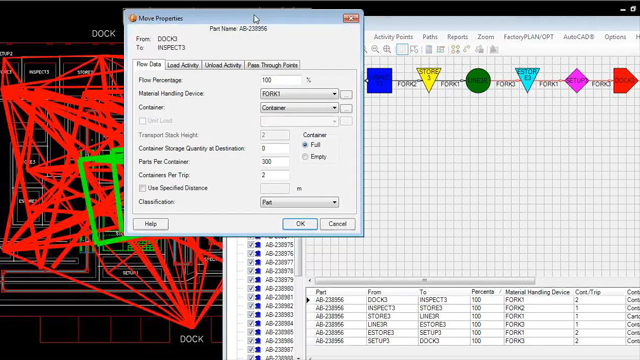The image size is (640, 360).
Task: Click the blue part icon beside AB-238980
Action: coord(258,289)
